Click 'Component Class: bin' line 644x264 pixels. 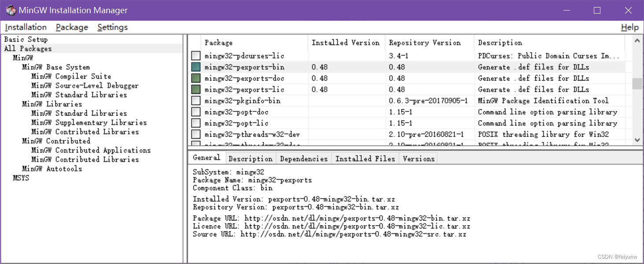coord(232,188)
